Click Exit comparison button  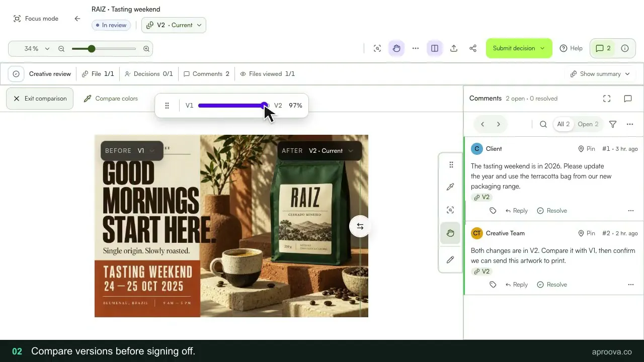point(40,99)
